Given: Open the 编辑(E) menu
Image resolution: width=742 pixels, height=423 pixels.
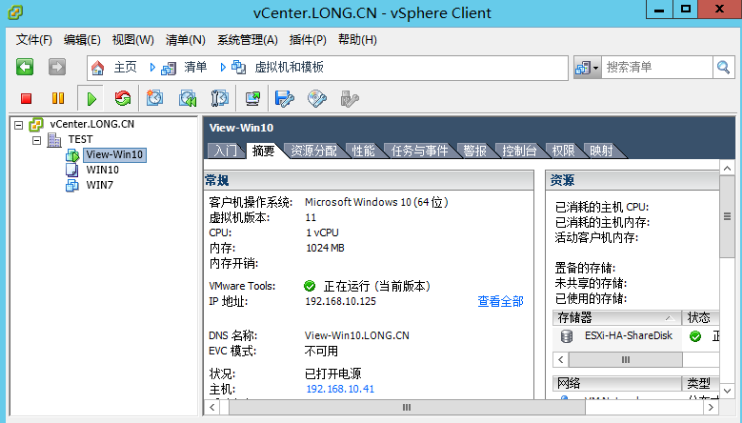Looking at the screenshot, I should [82, 40].
